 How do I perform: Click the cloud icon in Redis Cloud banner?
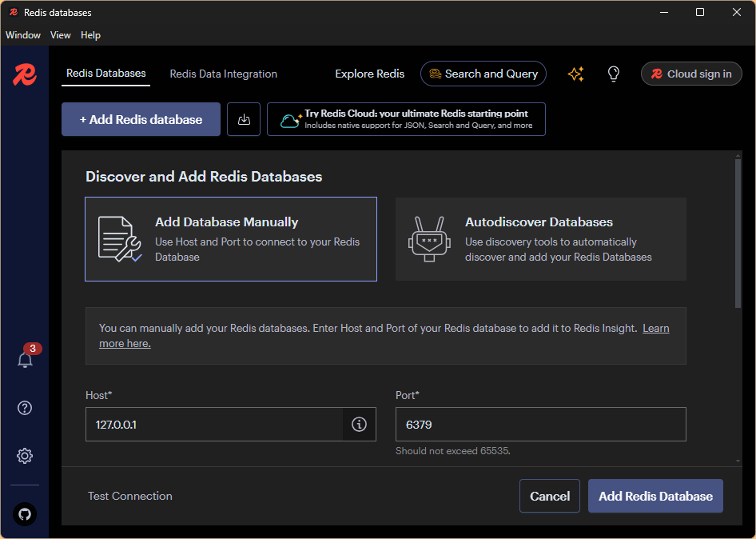(x=290, y=120)
